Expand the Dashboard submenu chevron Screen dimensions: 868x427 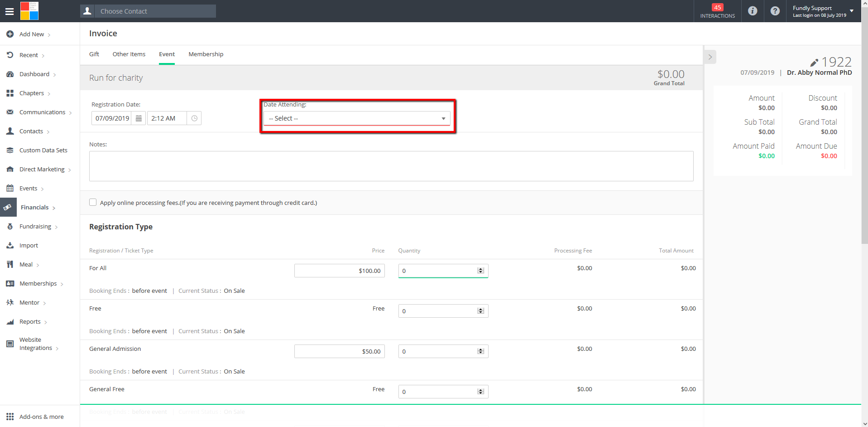point(55,75)
